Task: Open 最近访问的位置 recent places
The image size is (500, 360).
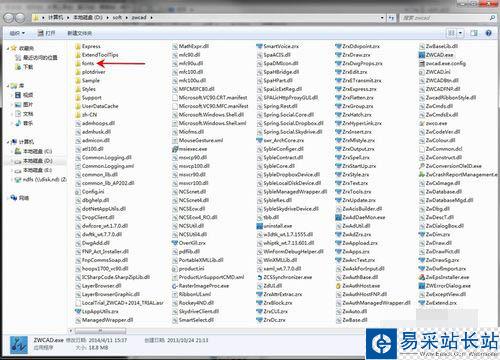Action: (36, 58)
